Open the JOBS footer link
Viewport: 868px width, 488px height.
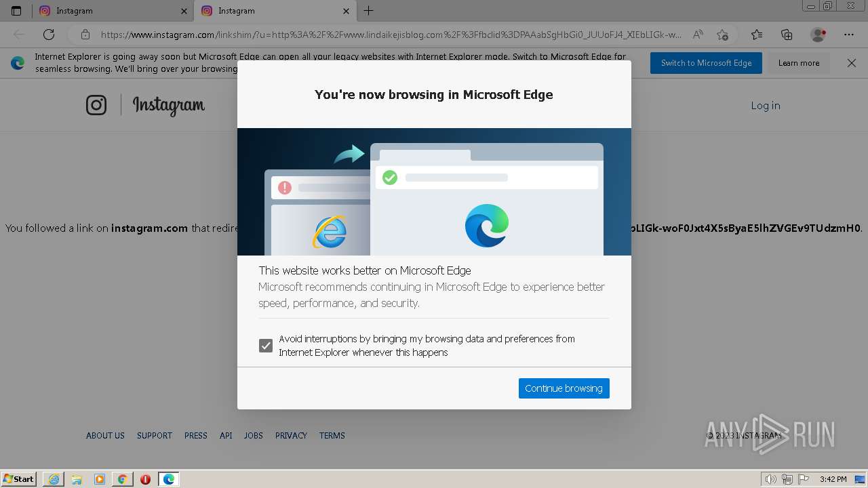point(254,436)
